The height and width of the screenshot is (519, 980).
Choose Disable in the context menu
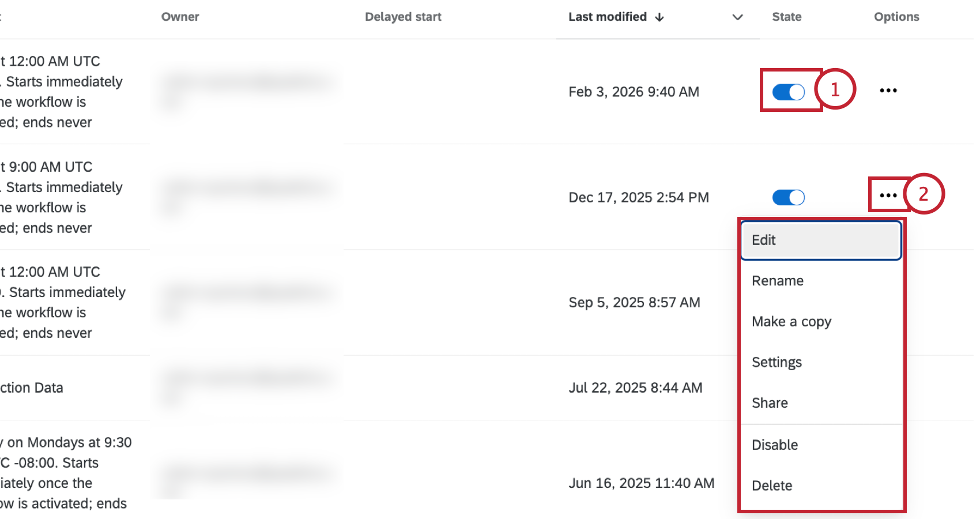[774, 445]
